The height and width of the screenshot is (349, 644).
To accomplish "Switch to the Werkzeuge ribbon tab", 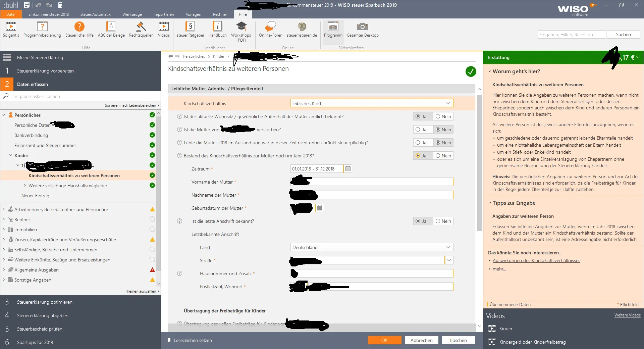I will point(132,14).
